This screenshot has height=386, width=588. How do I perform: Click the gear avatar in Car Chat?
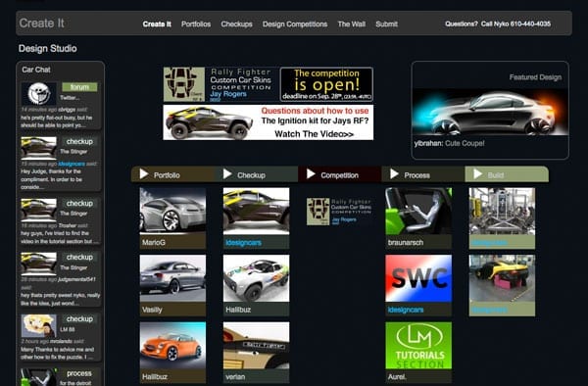38,94
